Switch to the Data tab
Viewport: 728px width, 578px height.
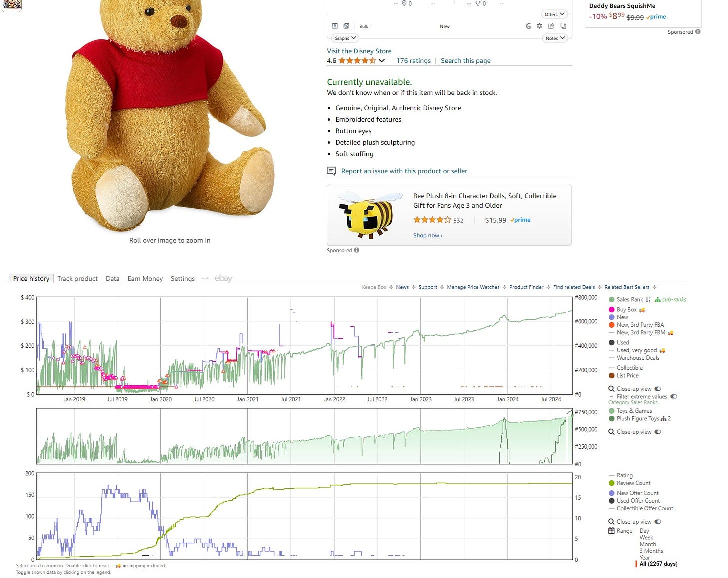(x=112, y=279)
